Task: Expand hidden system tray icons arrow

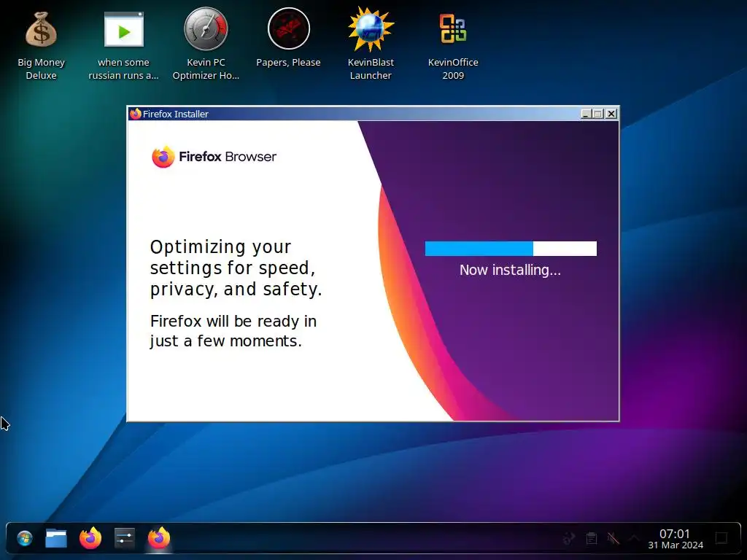Action: pos(634,538)
